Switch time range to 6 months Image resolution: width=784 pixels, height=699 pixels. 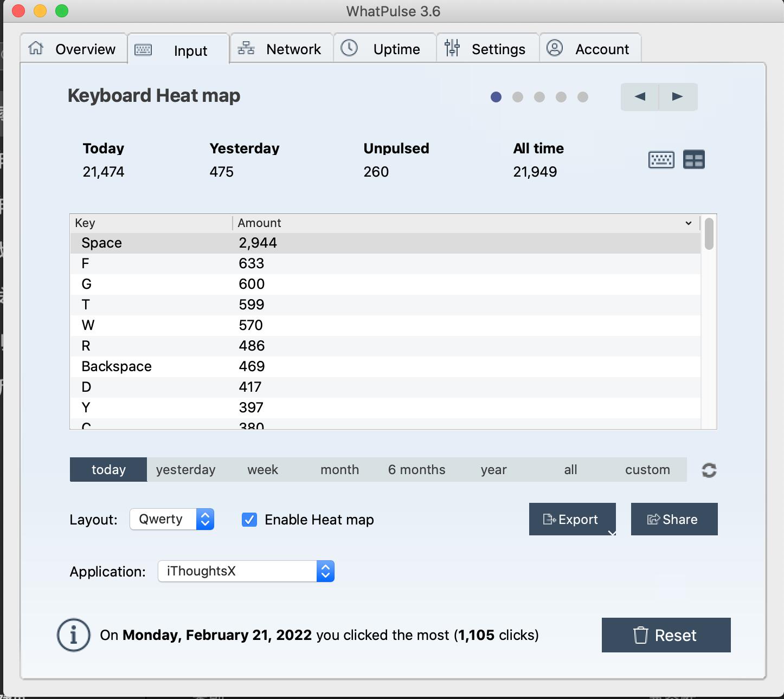tap(416, 470)
